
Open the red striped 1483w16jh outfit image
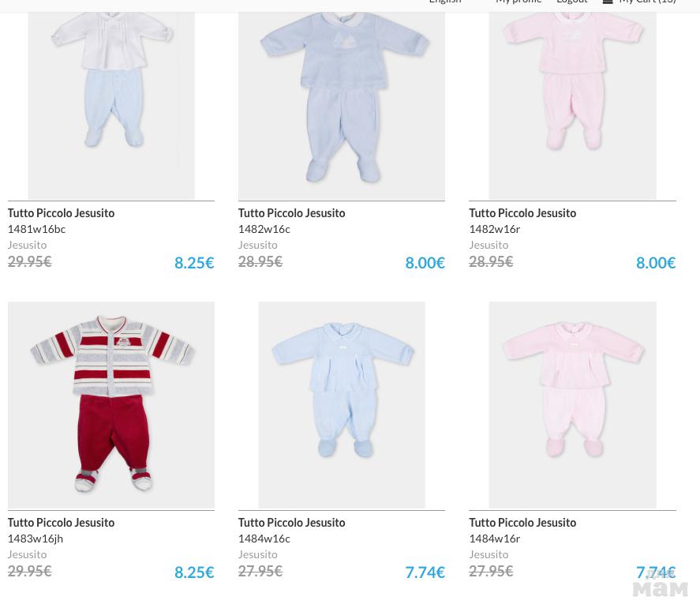point(111,404)
